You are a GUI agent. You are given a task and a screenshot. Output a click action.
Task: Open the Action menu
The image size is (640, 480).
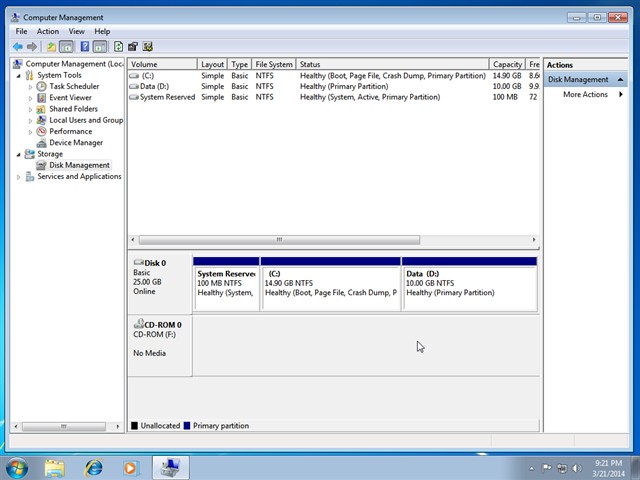point(48,31)
